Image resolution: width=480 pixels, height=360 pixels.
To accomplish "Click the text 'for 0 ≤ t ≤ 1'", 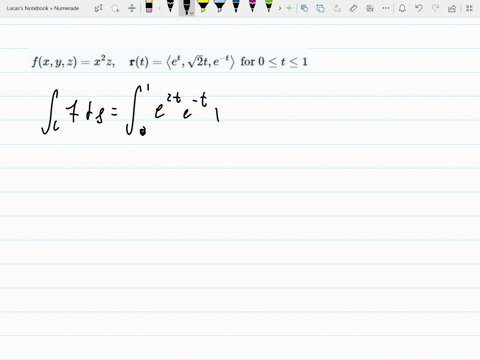I will click(x=274, y=62).
